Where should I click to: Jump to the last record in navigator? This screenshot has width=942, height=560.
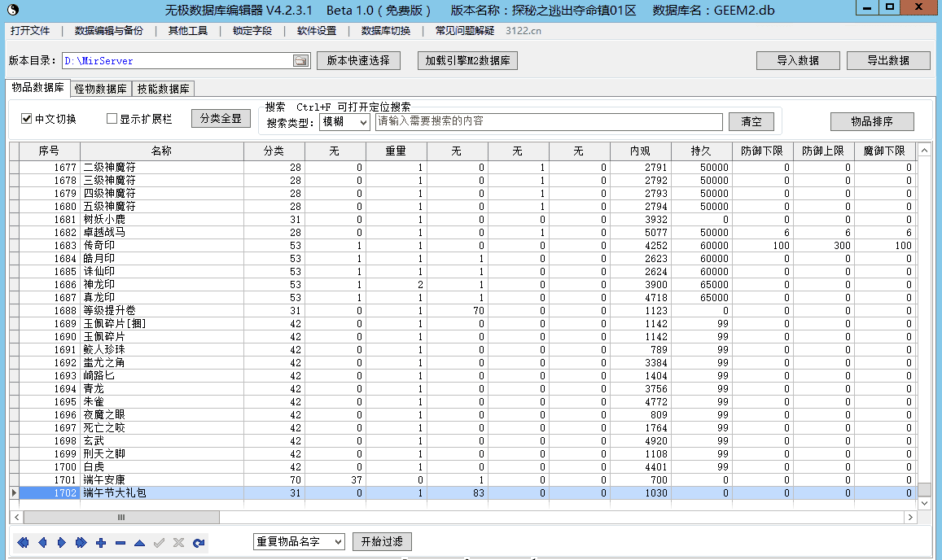81,543
